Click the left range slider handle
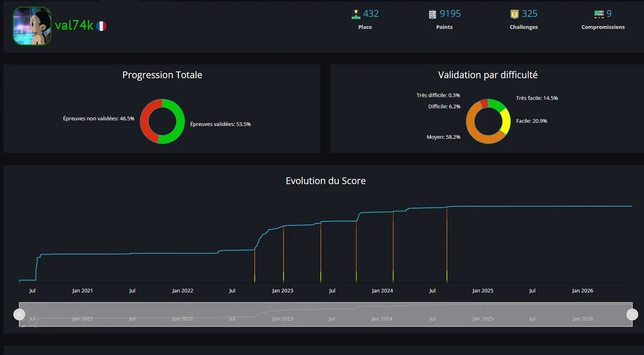 point(19,315)
